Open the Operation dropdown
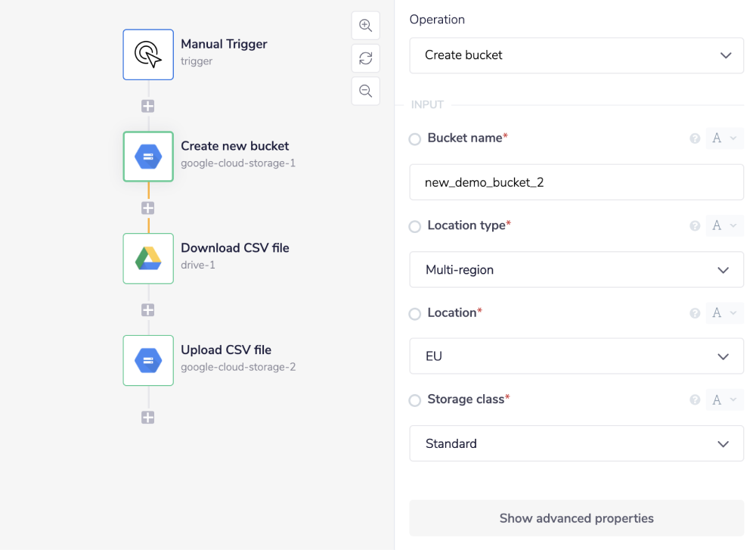 [576, 55]
